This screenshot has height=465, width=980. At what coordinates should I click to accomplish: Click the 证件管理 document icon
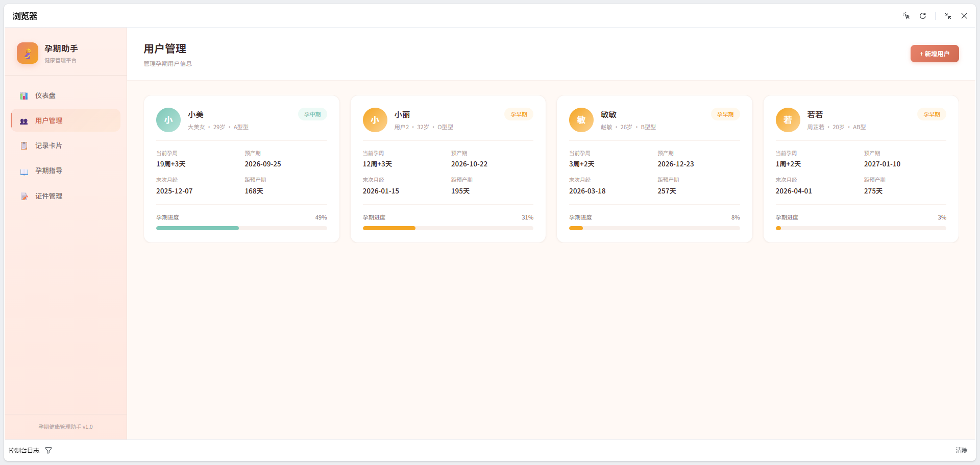point(24,197)
